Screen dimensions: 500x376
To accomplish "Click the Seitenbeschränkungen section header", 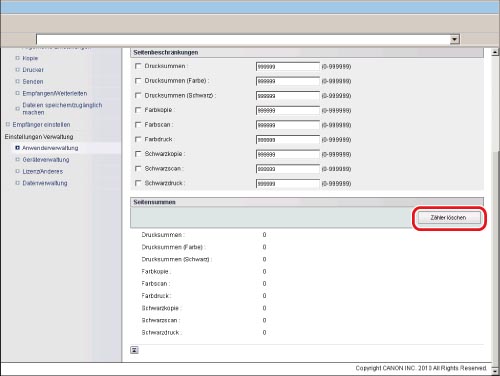I will [307, 52].
